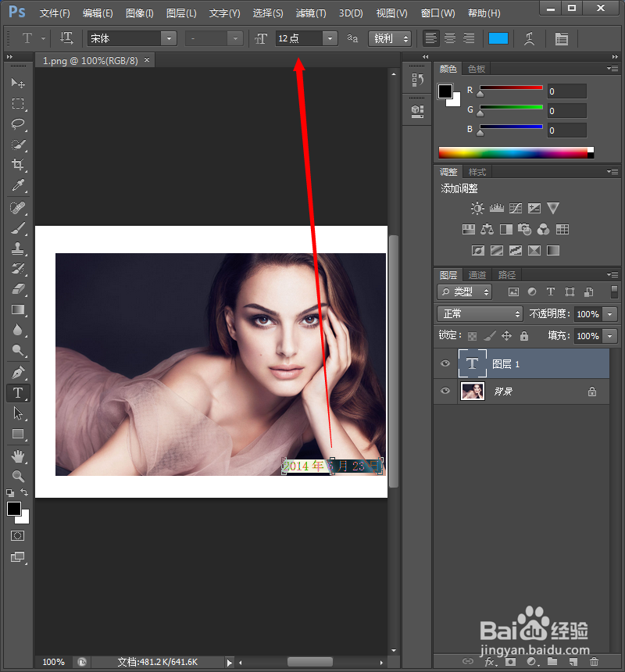Select the Dodge tool
The height and width of the screenshot is (672, 625).
17,350
